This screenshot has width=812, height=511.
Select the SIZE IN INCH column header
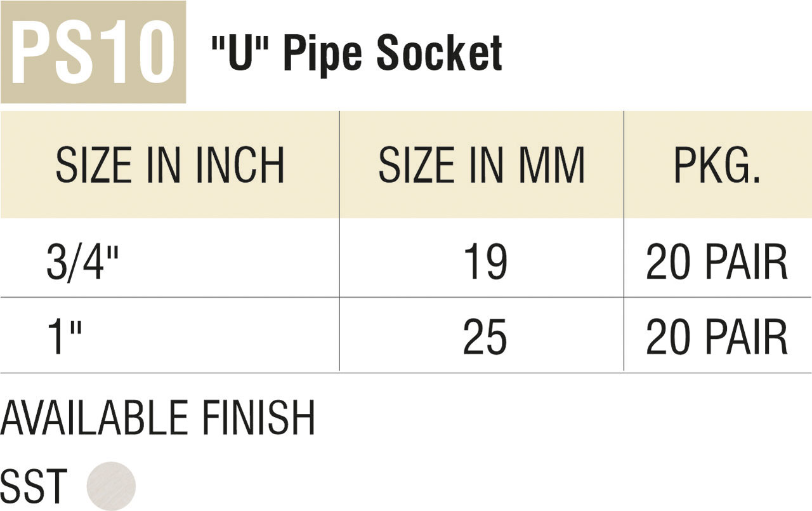click(170, 165)
